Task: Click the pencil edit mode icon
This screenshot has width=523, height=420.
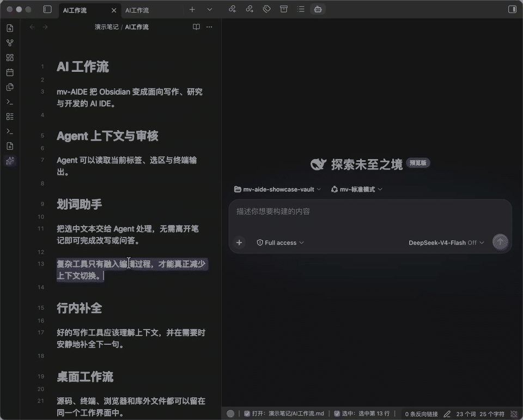Action: tap(447, 414)
